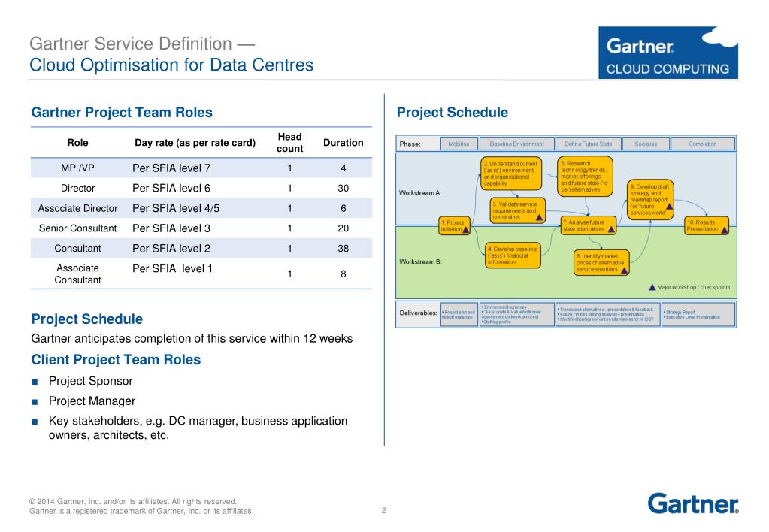Click the blue Gartner logo in the footer
The width and height of the screenshot is (769, 532).
click(x=693, y=503)
